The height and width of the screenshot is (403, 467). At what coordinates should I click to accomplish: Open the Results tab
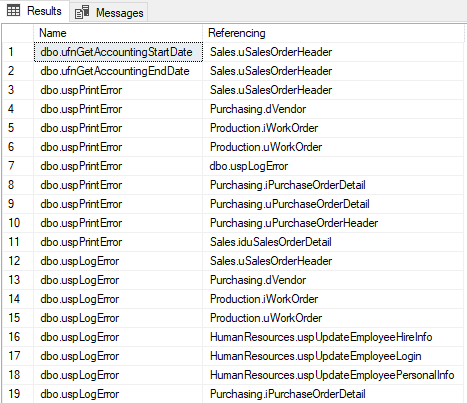tap(35, 11)
